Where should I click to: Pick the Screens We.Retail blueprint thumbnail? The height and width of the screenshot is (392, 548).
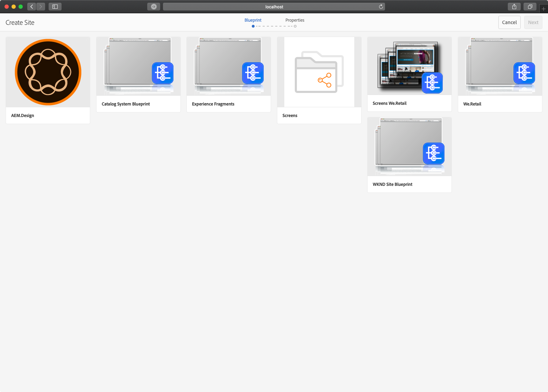pos(410,66)
